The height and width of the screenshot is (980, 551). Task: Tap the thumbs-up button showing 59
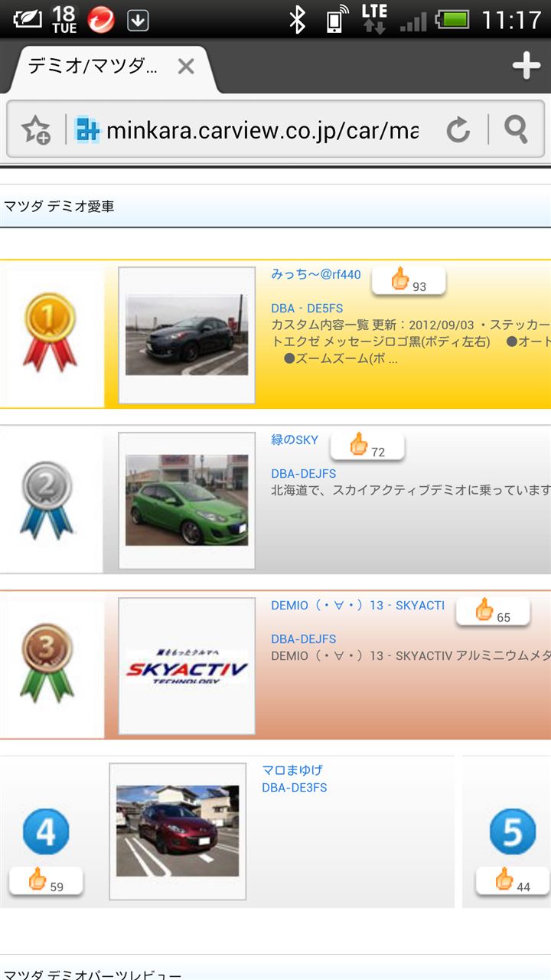[x=46, y=881]
